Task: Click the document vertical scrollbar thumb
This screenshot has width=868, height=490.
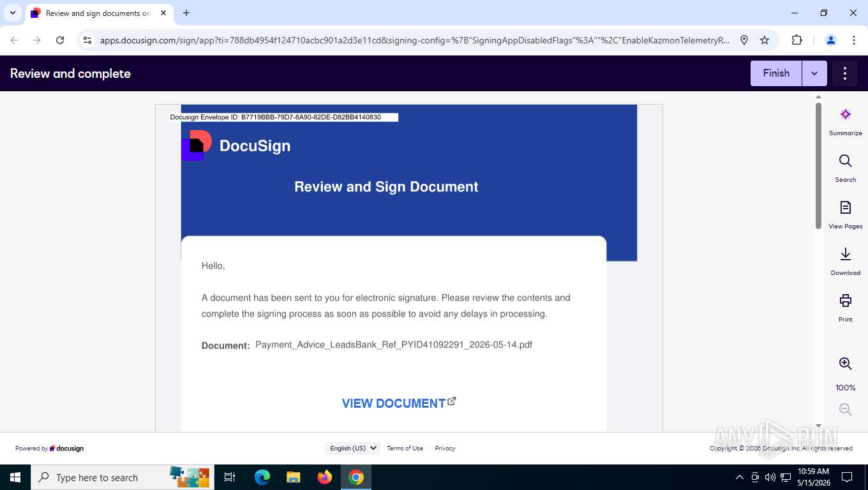Action: 818,165
